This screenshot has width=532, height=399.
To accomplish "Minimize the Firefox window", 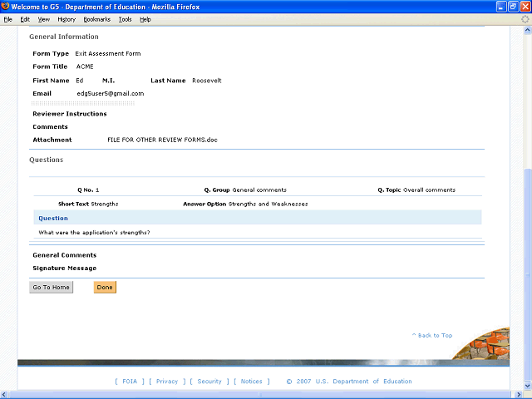I will click(501, 7).
